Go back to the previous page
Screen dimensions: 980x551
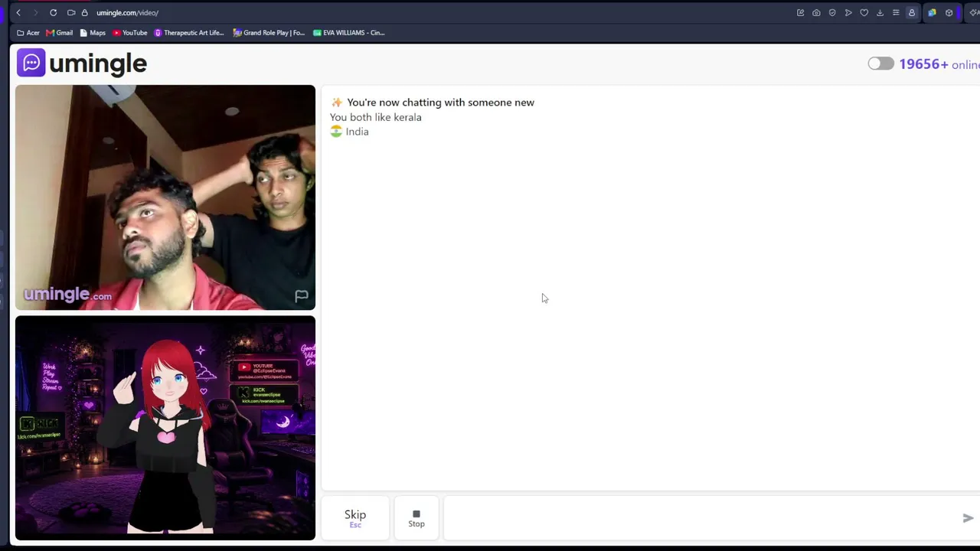18,13
